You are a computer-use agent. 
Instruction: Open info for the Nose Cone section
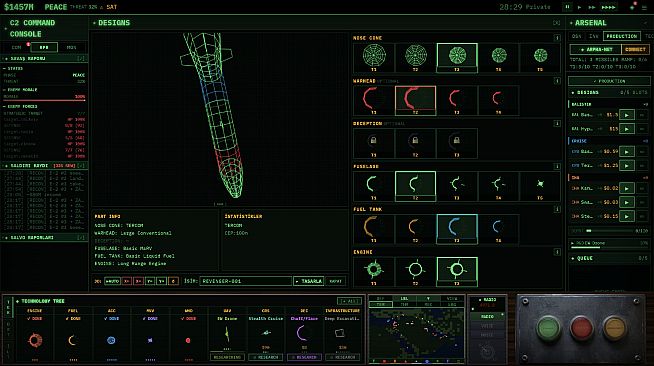[x=557, y=38]
